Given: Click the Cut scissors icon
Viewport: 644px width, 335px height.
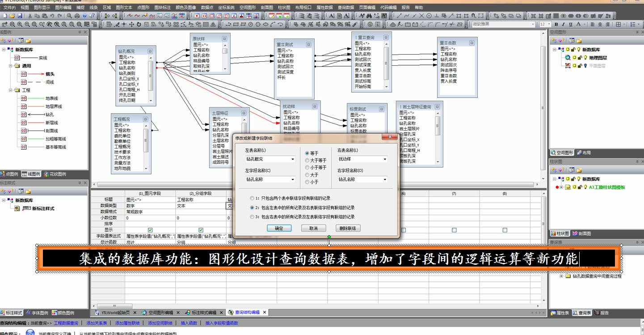Looking at the screenshot, I should pyautogui.click(x=29, y=16).
